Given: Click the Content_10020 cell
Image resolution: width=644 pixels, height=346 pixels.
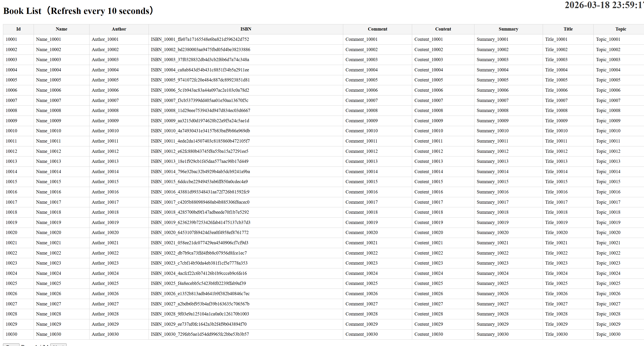Looking at the screenshot, I should pyautogui.click(x=443, y=233).
